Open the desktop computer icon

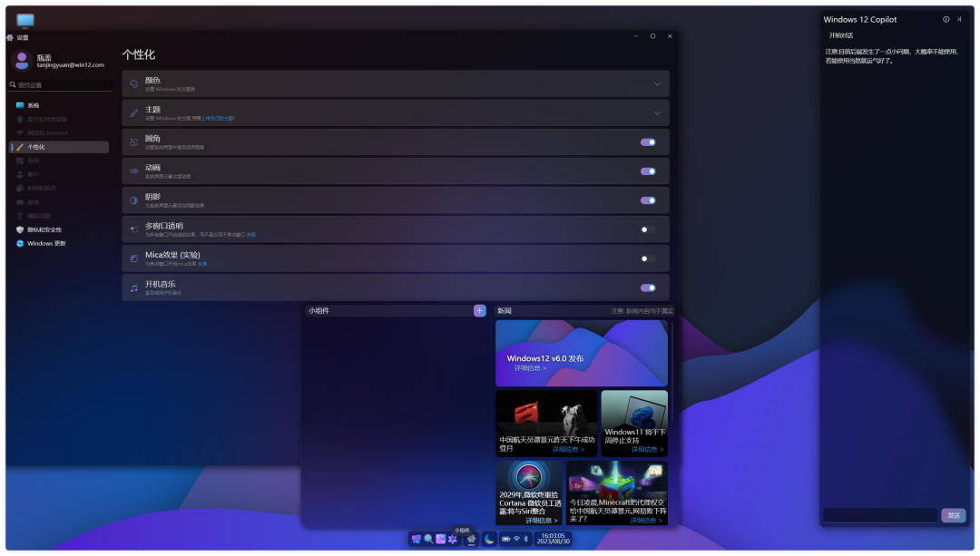click(25, 21)
